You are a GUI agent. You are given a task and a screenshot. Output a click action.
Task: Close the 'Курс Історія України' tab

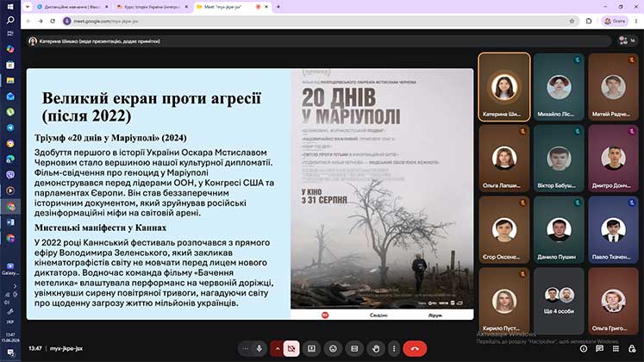186,7
